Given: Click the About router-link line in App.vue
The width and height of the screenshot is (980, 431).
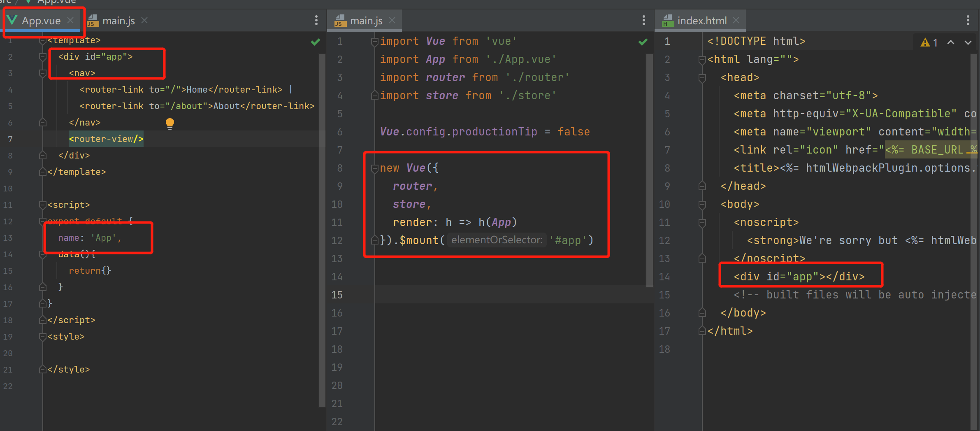Looking at the screenshot, I should [x=197, y=106].
